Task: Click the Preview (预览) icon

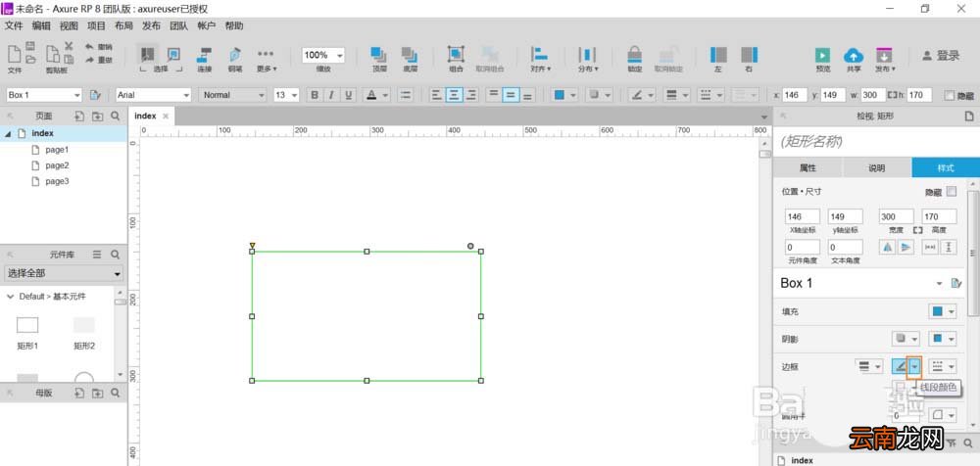Action: tap(822, 55)
